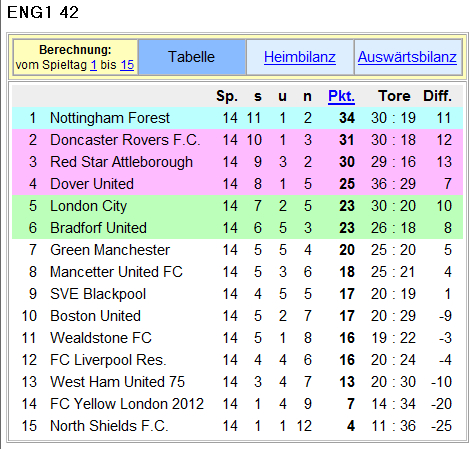The height and width of the screenshot is (449, 474).
Task: Click the Doncaster Rovers F.C. row
Action: pyautogui.click(x=237, y=140)
